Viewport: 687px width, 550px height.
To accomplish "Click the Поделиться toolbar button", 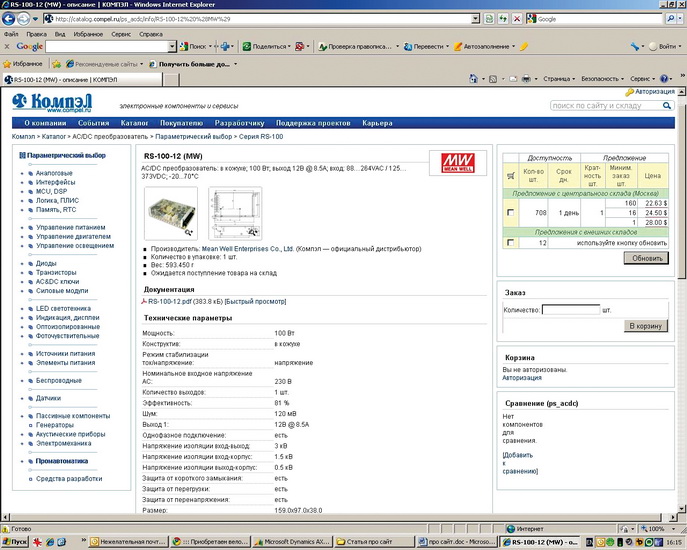I will [x=267, y=46].
